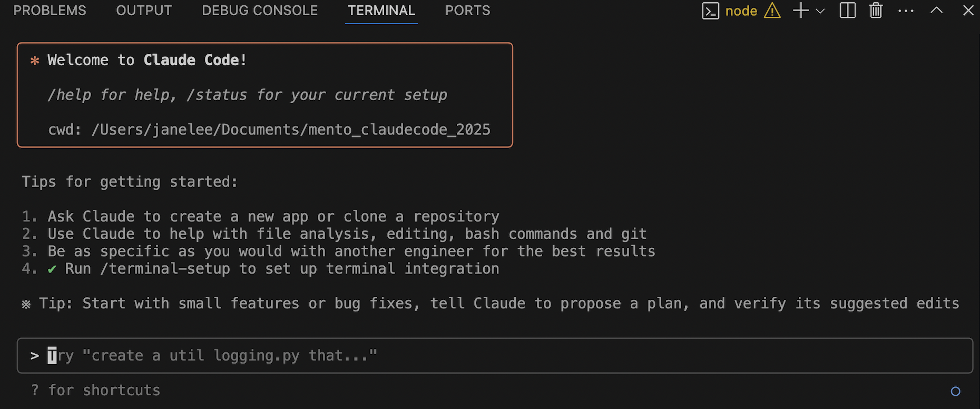Switch to the PROBLEMS tab
This screenshot has height=409, width=980.
[x=50, y=11]
